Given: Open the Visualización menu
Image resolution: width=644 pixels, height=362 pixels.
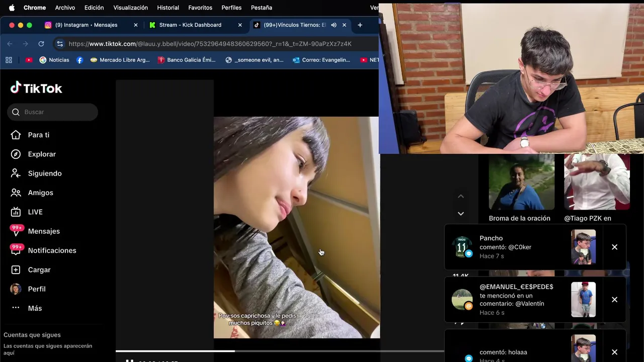Looking at the screenshot, I should (130, 8).
